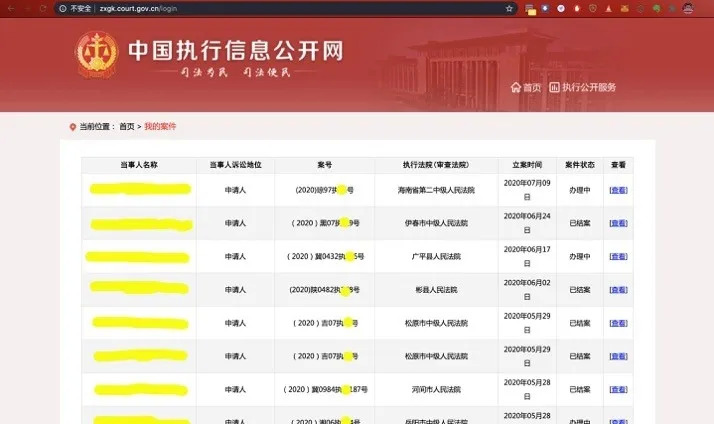This screenshot has height=424, width=714.
Task: Click the date 2020年07月09日
Action: 527,190
